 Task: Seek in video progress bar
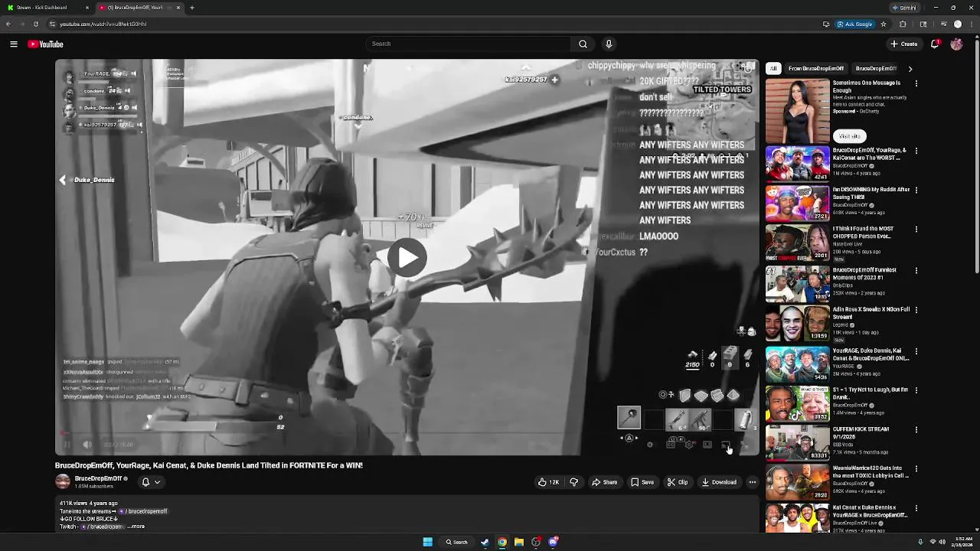pyautogui.click(x=407, y=433)
